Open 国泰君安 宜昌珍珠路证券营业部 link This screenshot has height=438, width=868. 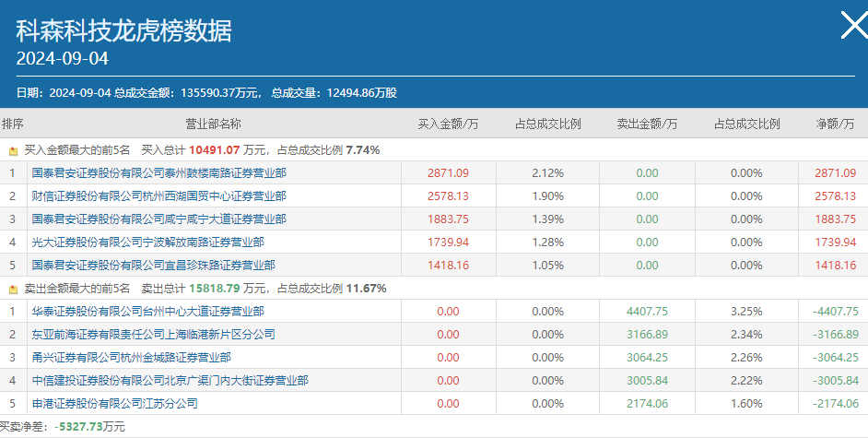pyautogui.click(x=153, y=266)
